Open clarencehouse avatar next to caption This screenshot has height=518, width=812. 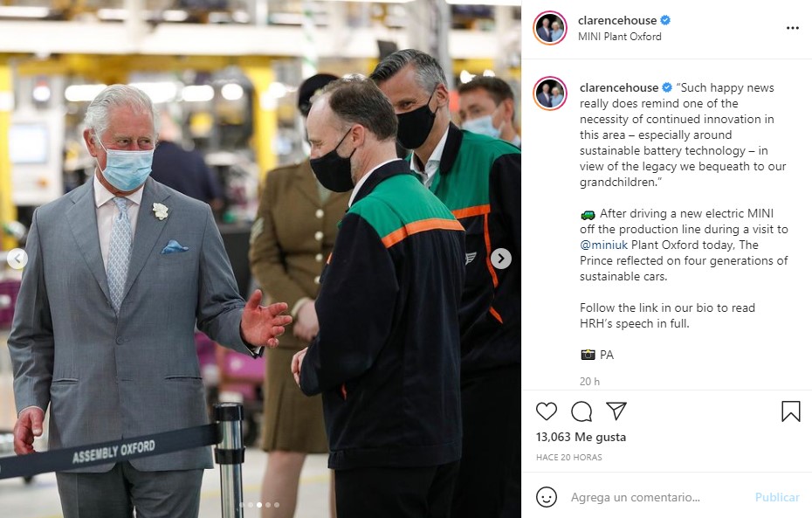[x=550, y=93]
